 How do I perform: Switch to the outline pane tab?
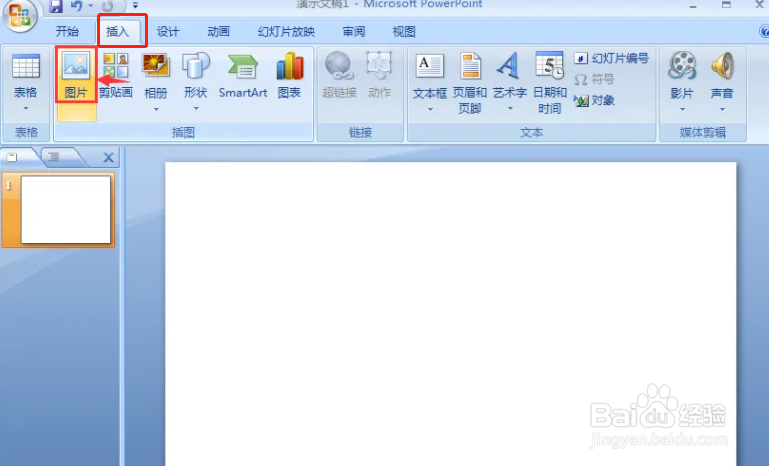coord(56,157)
